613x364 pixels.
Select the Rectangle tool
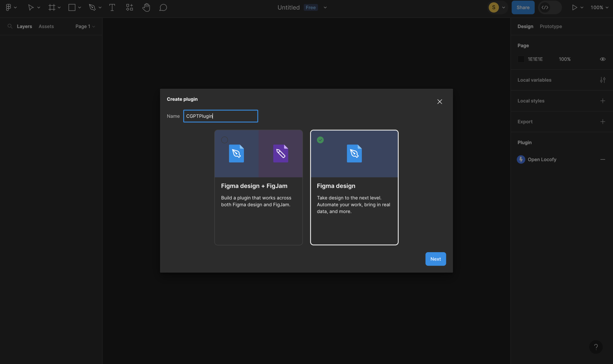pos(72,7)
